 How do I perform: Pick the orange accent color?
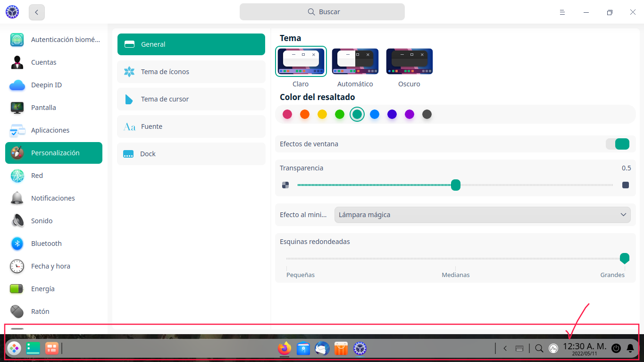(305, 114)
